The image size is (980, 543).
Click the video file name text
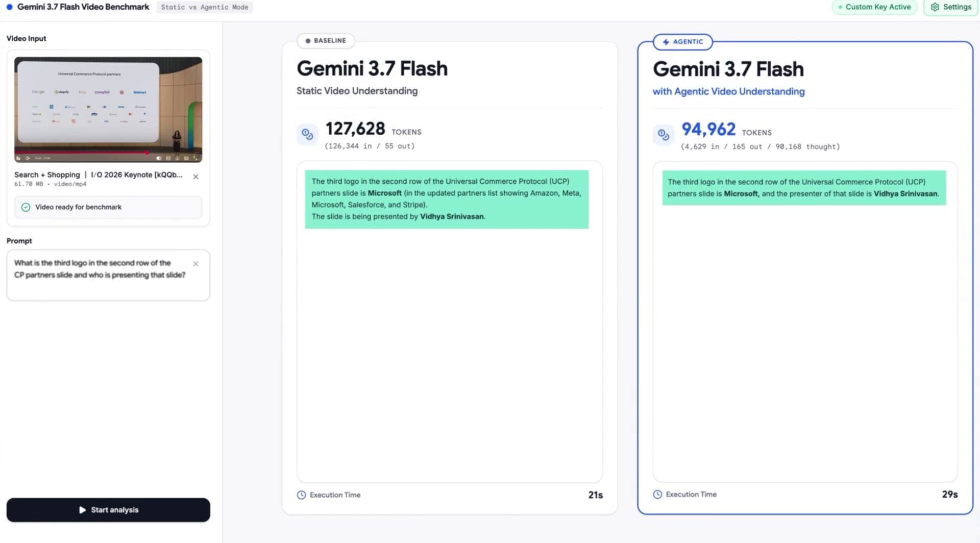point(98,175)
